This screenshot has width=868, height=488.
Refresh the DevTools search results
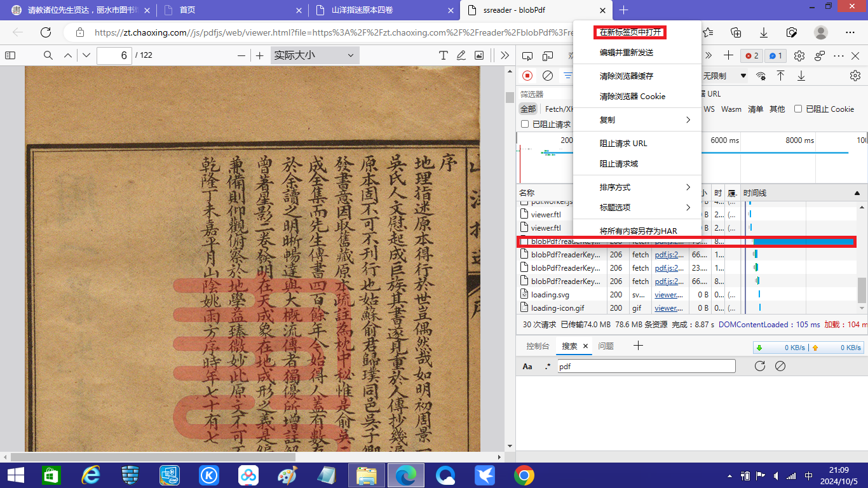pos(759,366)
